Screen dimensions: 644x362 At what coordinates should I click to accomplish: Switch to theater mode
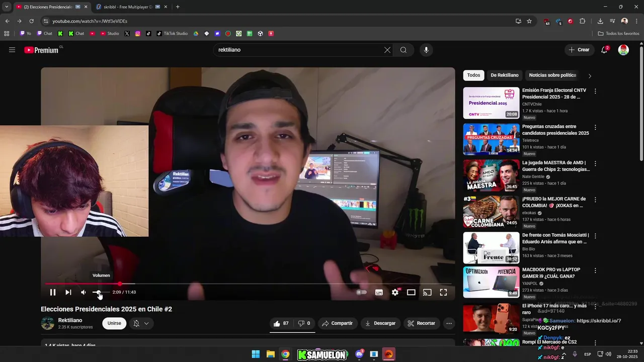point(411,292)
